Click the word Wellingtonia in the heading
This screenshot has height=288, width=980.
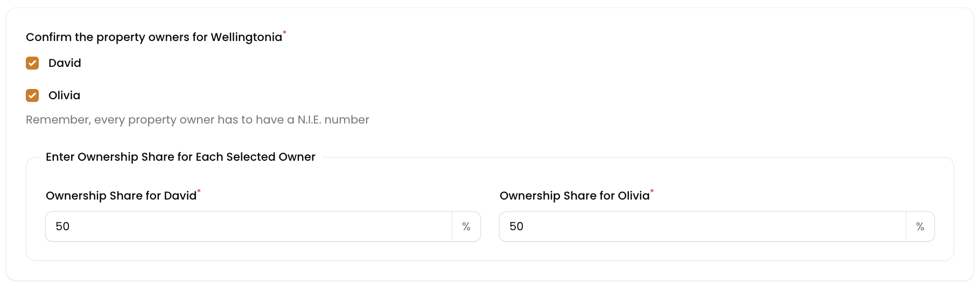coord(246,37)
